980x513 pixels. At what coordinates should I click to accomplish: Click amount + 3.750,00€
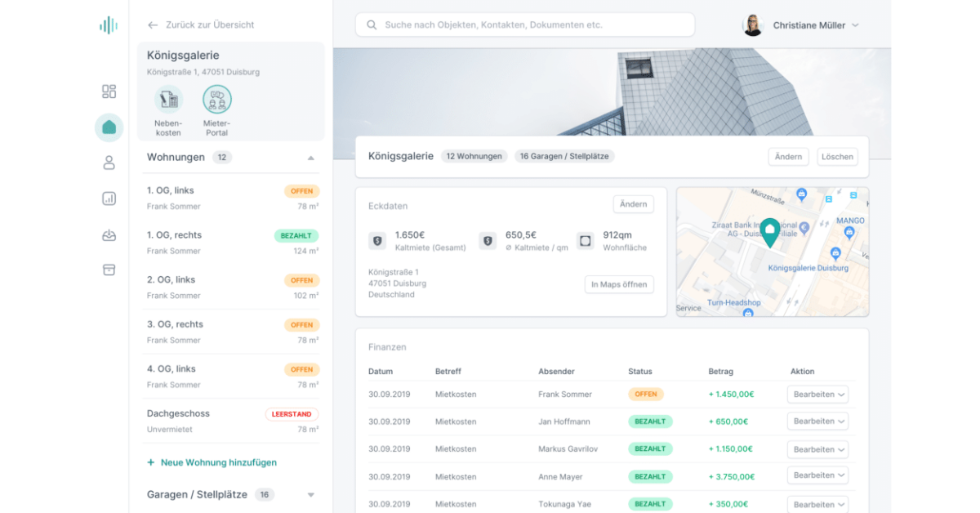pos(731,477)
